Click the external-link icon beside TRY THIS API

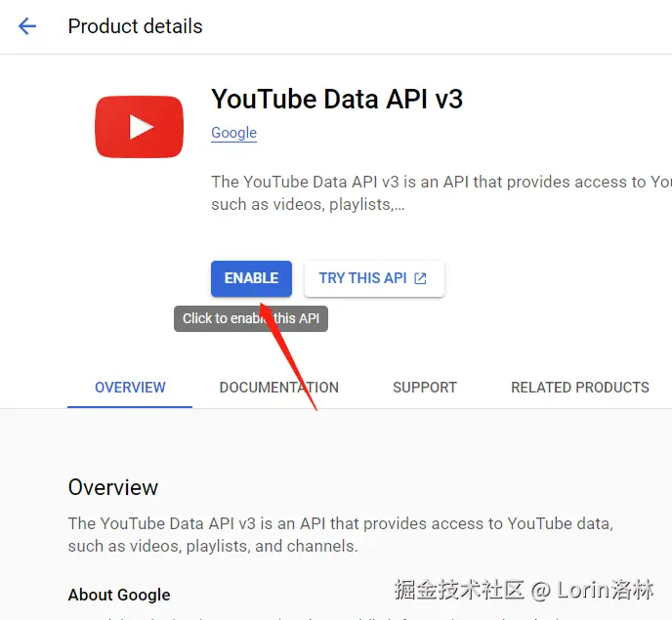click(x=420, y=278)
